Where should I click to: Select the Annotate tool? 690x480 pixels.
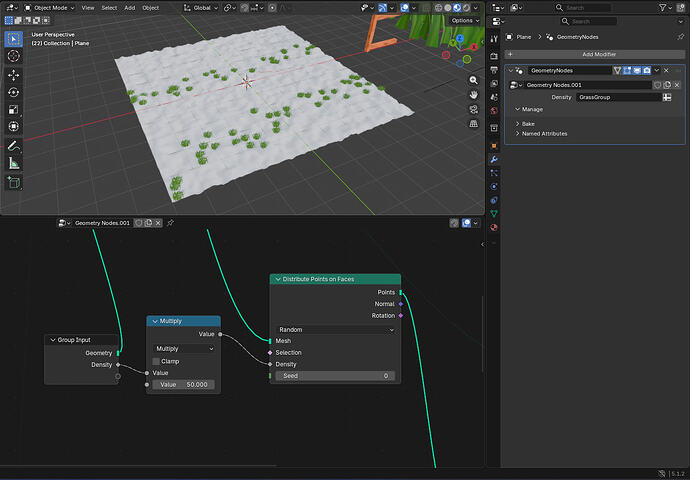[x=14, y=146]
